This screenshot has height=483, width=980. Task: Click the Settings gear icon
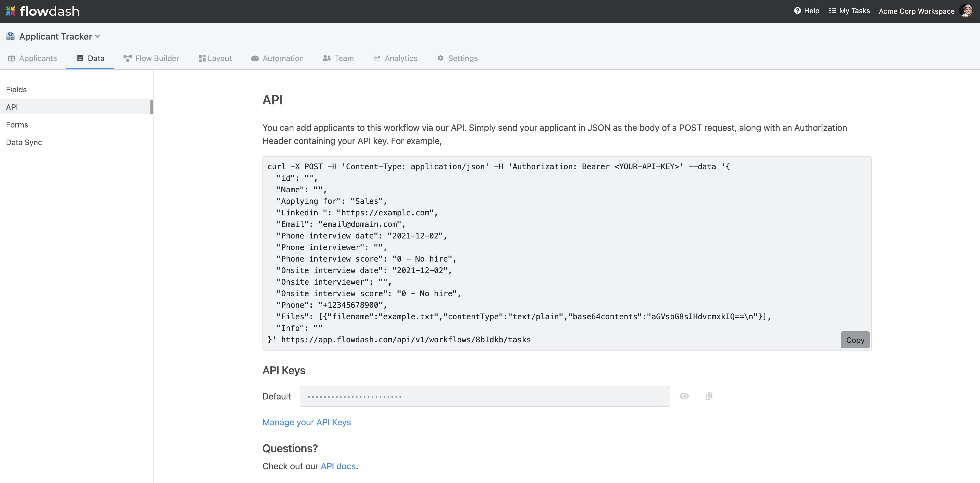441,58
